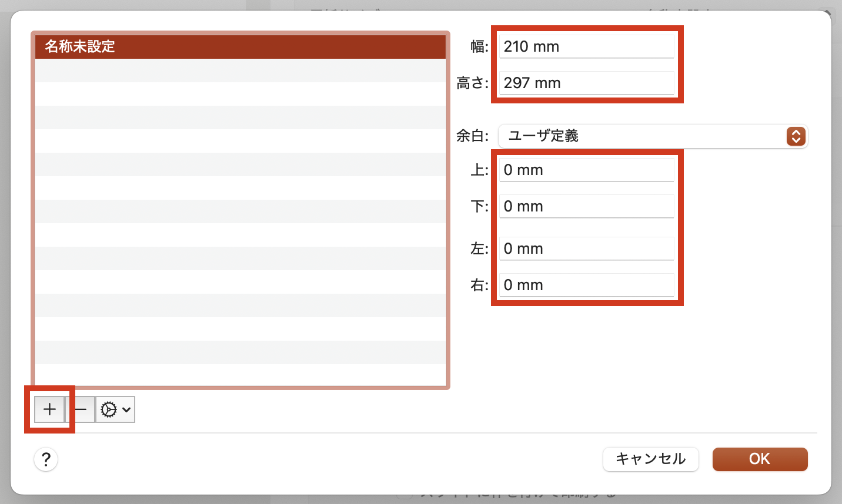Click the キャンセル button

click(650, 459)
